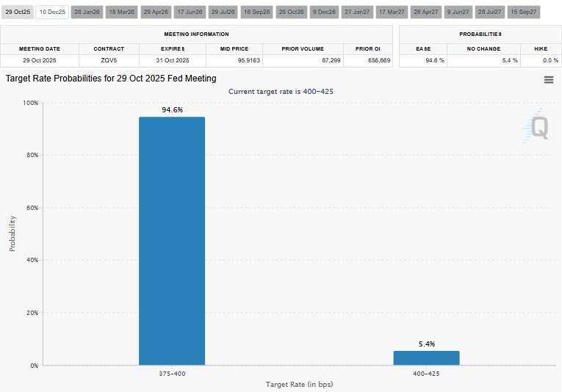Select the 29 Apr26 meeting tab

(x=156, y=12)
